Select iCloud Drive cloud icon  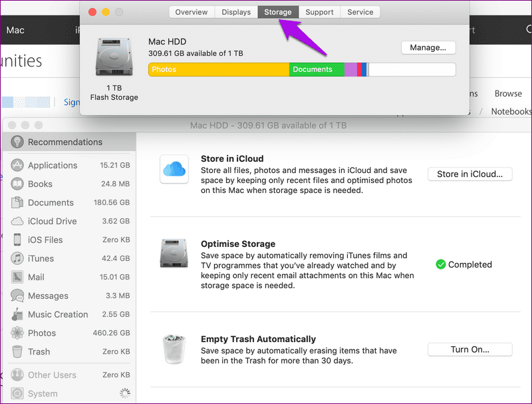[17, 221]
